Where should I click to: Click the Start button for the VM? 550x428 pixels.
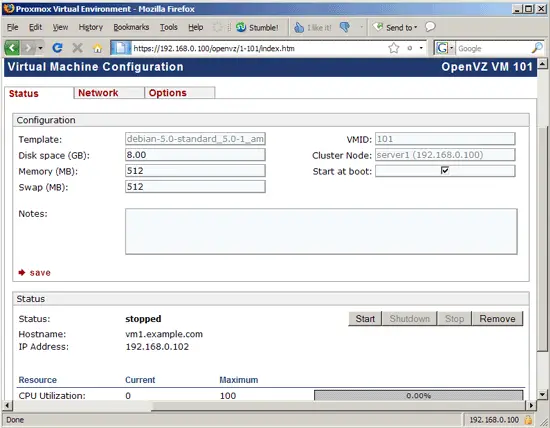click(x=365, y=319)
